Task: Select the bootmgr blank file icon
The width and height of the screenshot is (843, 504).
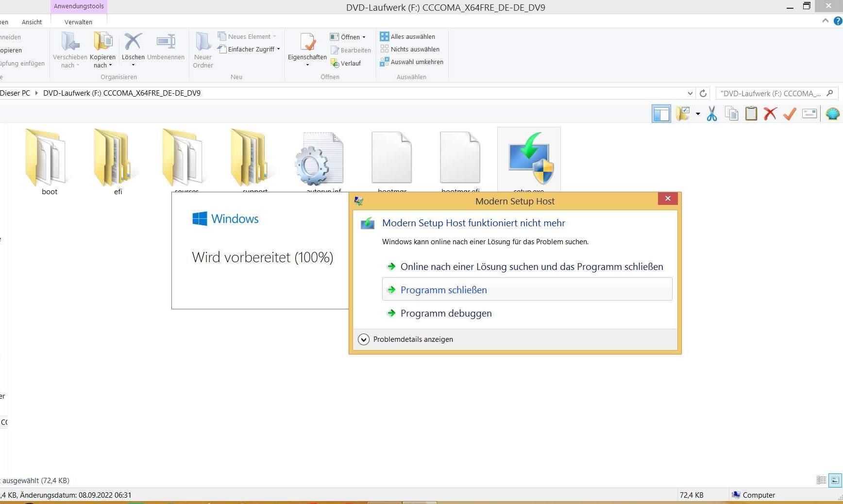Action: [391, 157]
